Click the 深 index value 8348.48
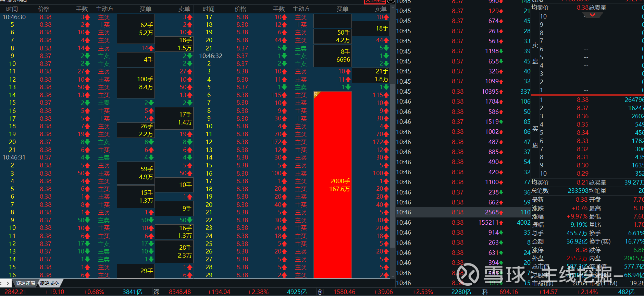This screenshot has width=644, height=296. tap(180, 292)
